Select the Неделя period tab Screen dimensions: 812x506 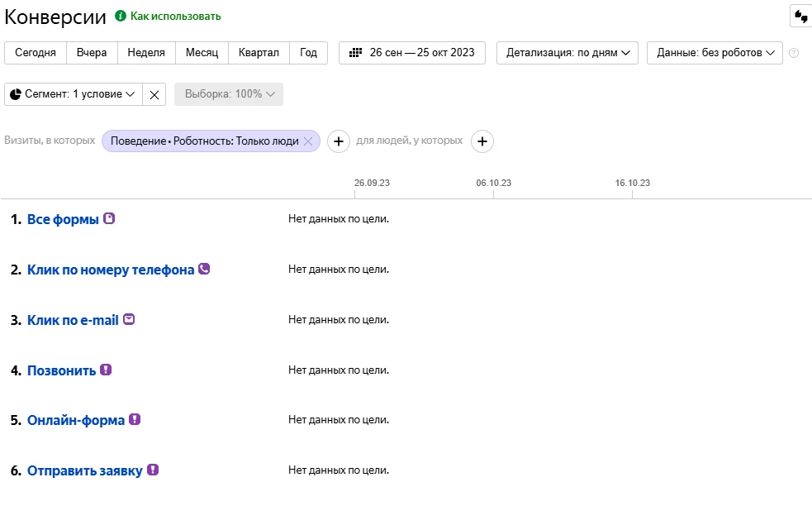(146, 53)
